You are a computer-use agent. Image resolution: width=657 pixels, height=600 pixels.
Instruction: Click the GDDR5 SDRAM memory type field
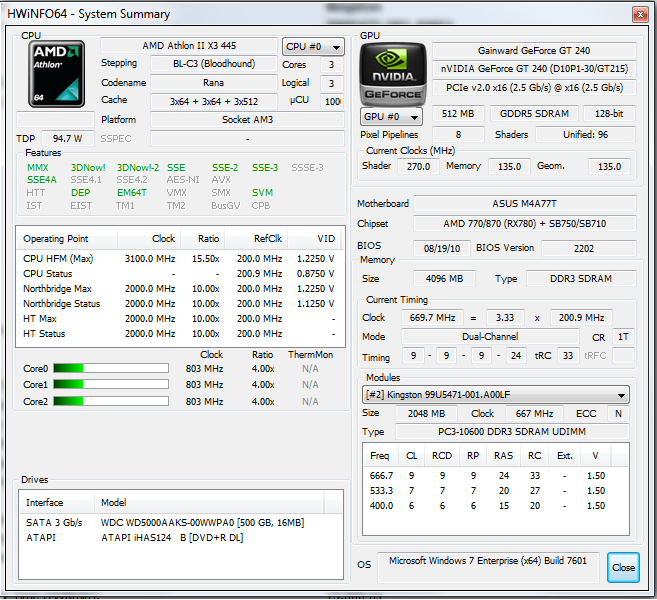pos(534,114)
